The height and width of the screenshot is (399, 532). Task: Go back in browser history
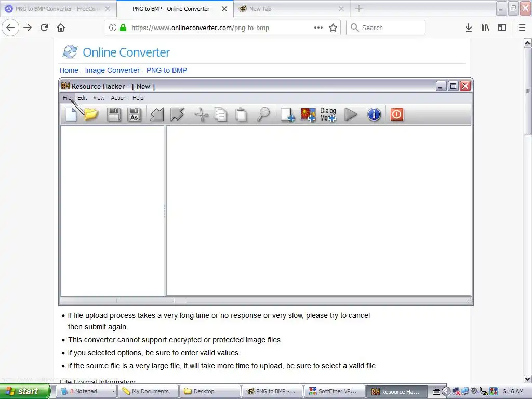pyautogui.click(x=10, y=28)
